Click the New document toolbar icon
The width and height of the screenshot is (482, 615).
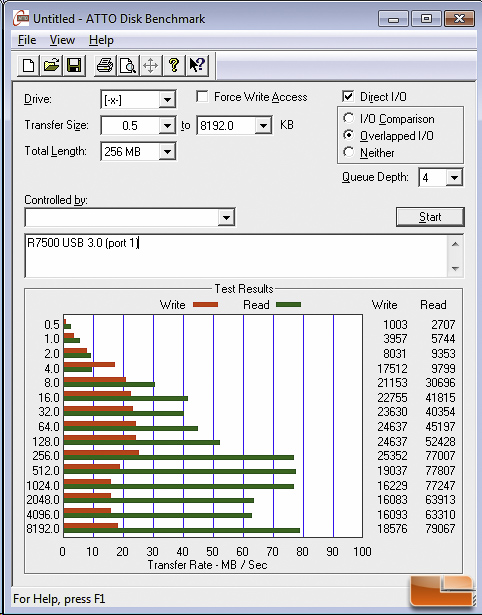[x=28, y=65]
